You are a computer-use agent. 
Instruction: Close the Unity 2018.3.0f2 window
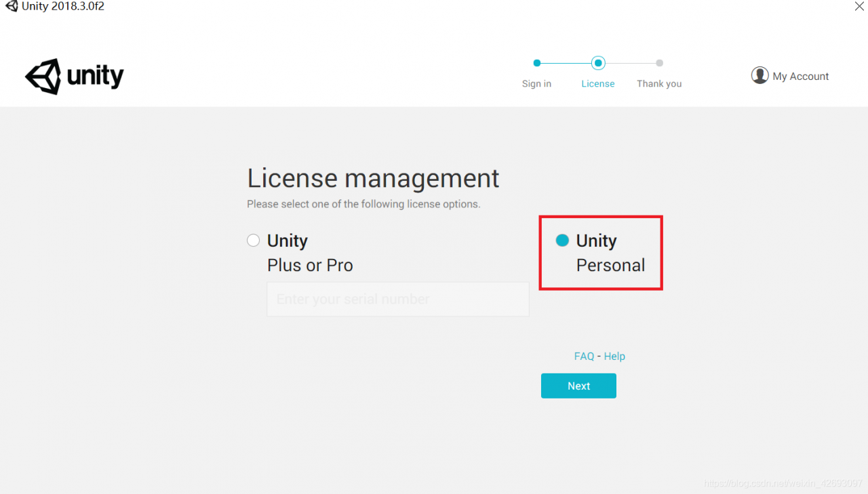(859, 7)
